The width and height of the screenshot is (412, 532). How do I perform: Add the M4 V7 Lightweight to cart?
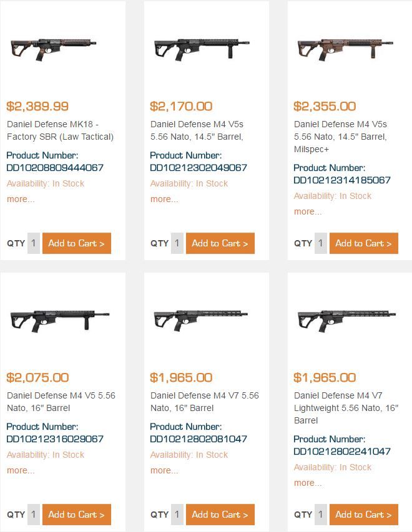click(363, 515)
